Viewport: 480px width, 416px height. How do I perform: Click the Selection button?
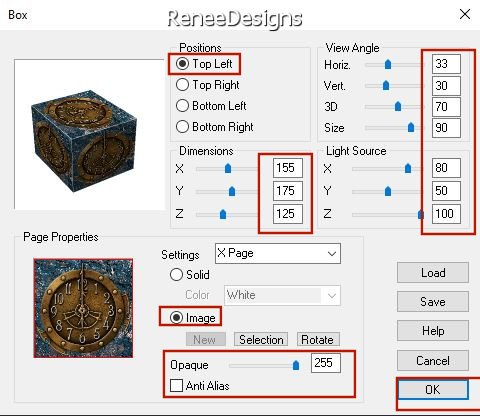[x=261, y=339]
